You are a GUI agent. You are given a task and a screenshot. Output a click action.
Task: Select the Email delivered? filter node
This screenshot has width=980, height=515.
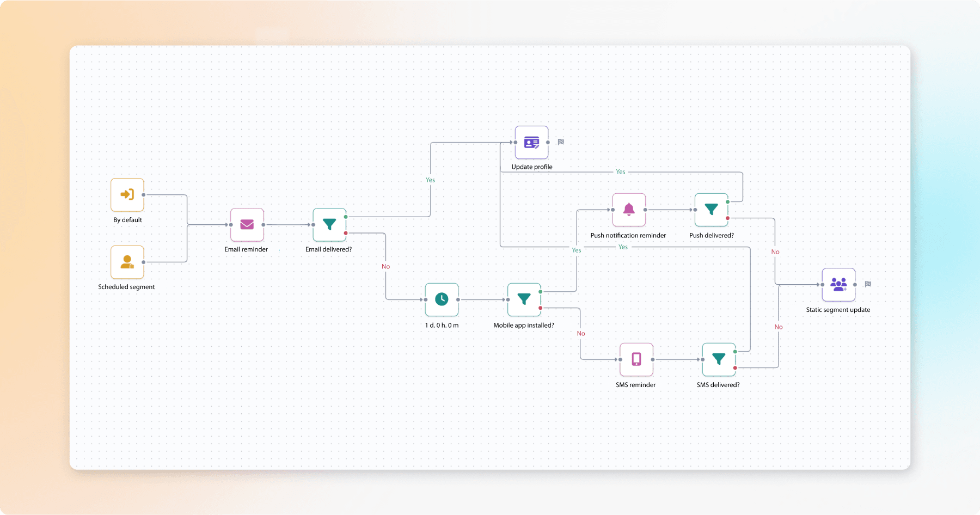click(x=329, y=225)
